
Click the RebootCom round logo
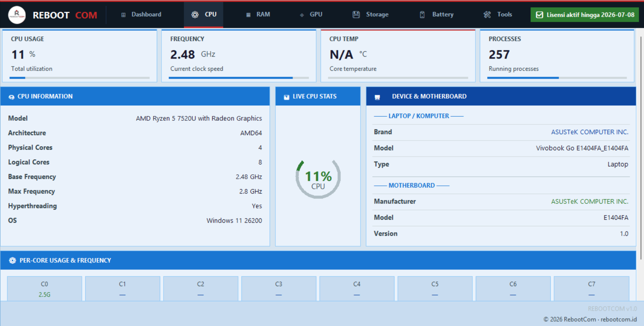click(x=17, y=15)
